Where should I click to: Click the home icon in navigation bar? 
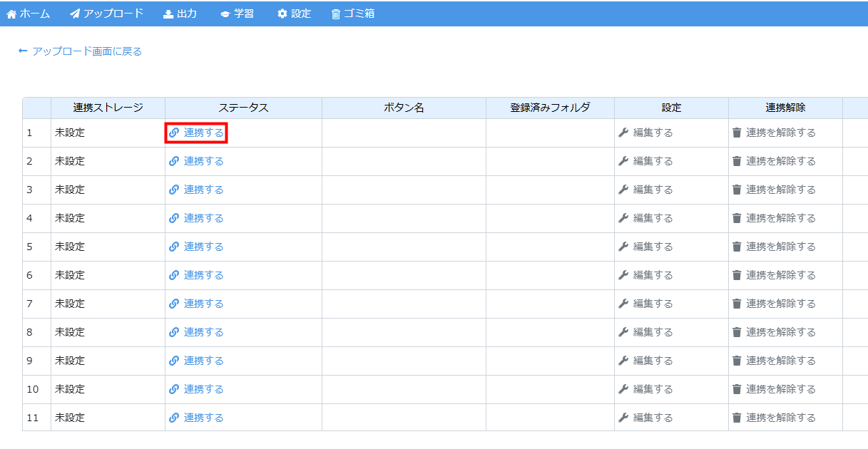(11, 14)
